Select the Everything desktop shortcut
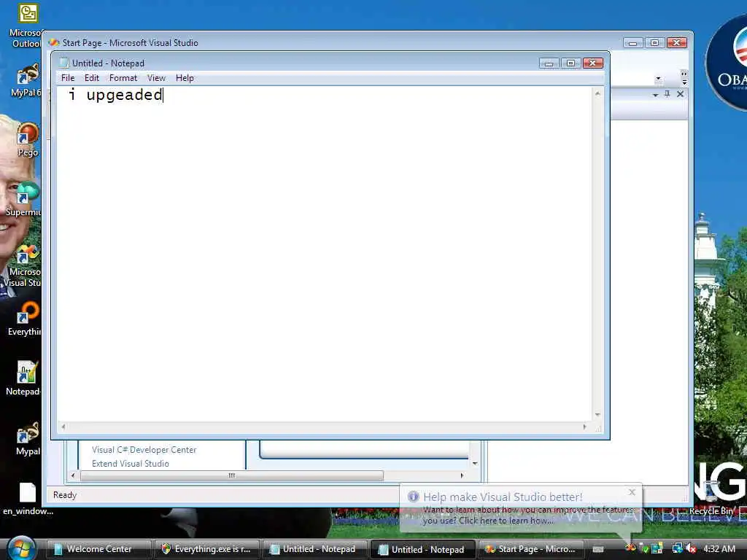 [x=25, y=319]
